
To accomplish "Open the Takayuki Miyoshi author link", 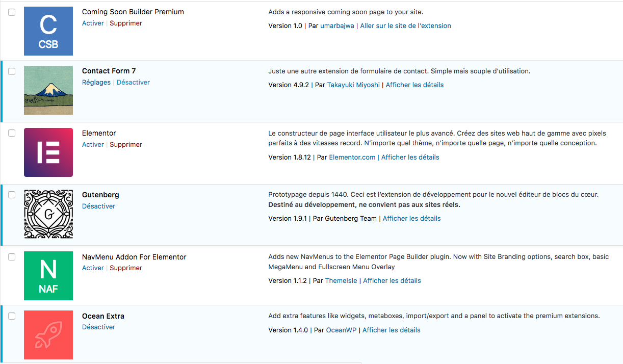I will pos(353,85).
